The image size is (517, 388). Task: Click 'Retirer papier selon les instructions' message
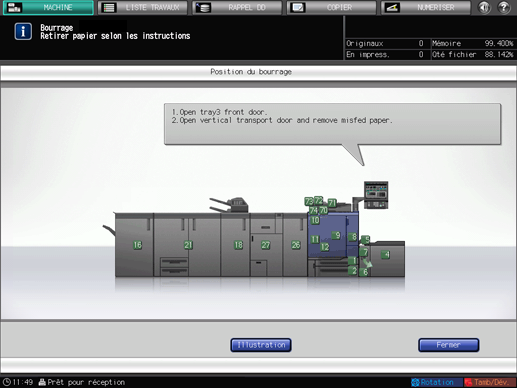pos(115,36)
